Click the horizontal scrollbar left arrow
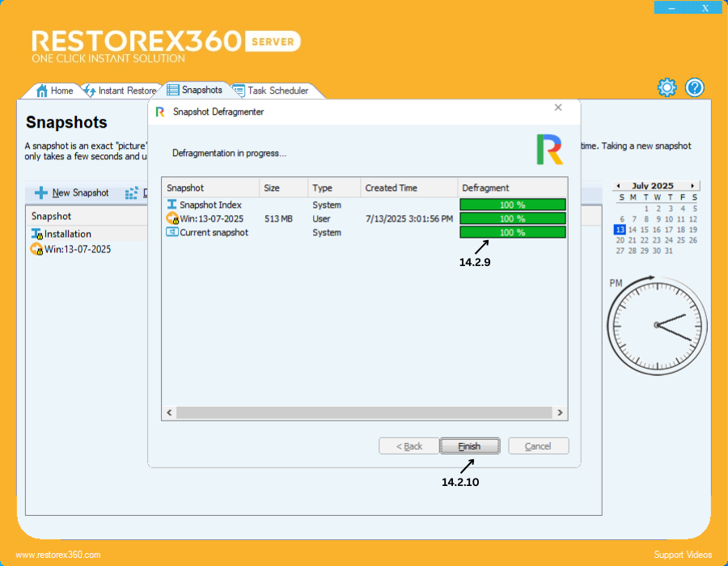 (170, 412)
